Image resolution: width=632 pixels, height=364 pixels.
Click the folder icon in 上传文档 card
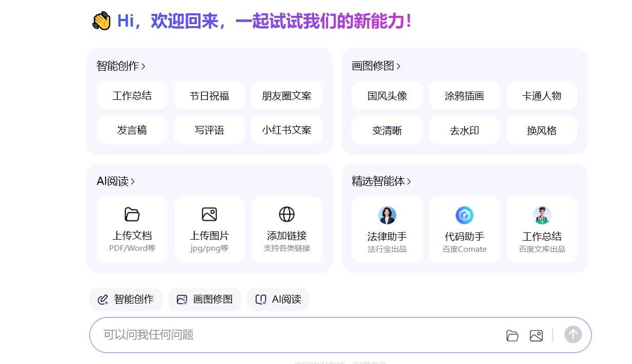[132, 214]
